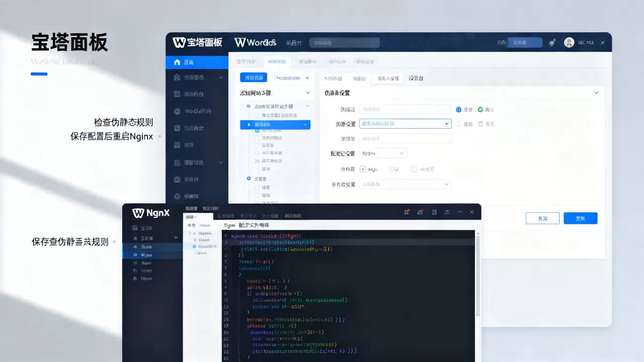Click the gear icon beside WorGS sidebar entry
The width and height of the screenshot is (644, 362).
(x=177, y=111)
